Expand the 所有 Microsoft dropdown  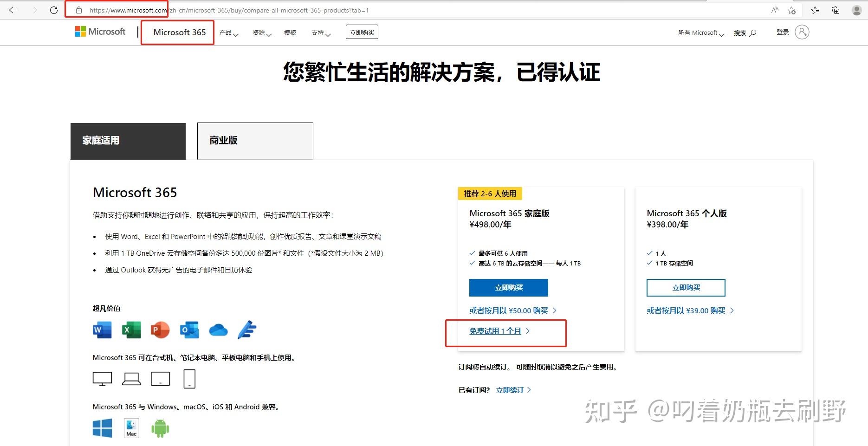(701, 32)
